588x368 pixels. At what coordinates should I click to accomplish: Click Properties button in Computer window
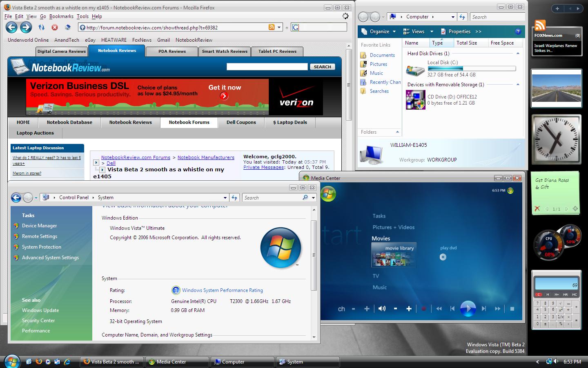point(456,31)
